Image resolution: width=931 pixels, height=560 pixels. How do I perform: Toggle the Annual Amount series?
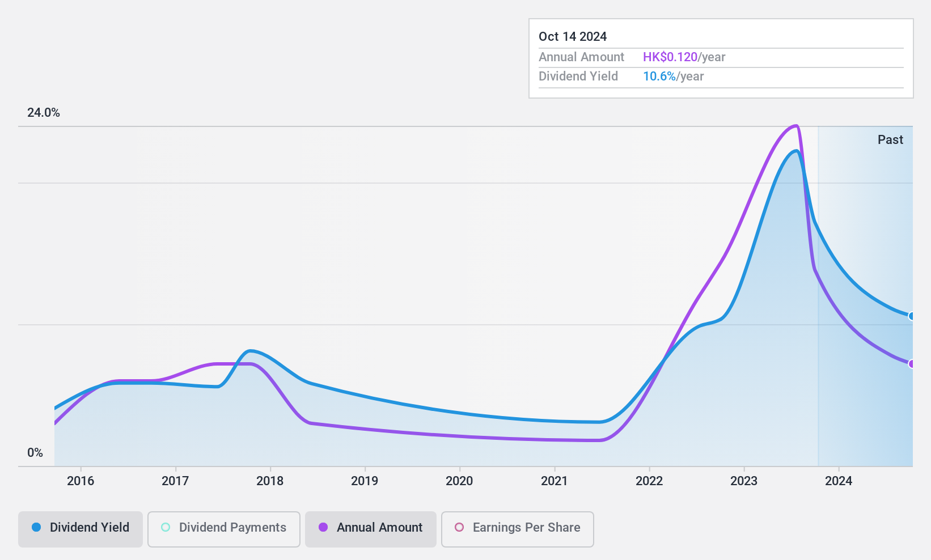pos(371,529)
